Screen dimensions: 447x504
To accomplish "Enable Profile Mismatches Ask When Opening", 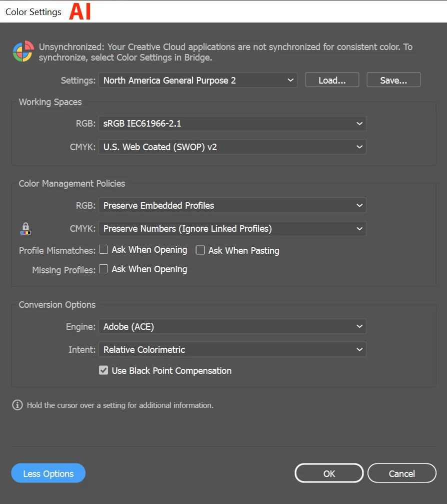I will coord(103,249).
